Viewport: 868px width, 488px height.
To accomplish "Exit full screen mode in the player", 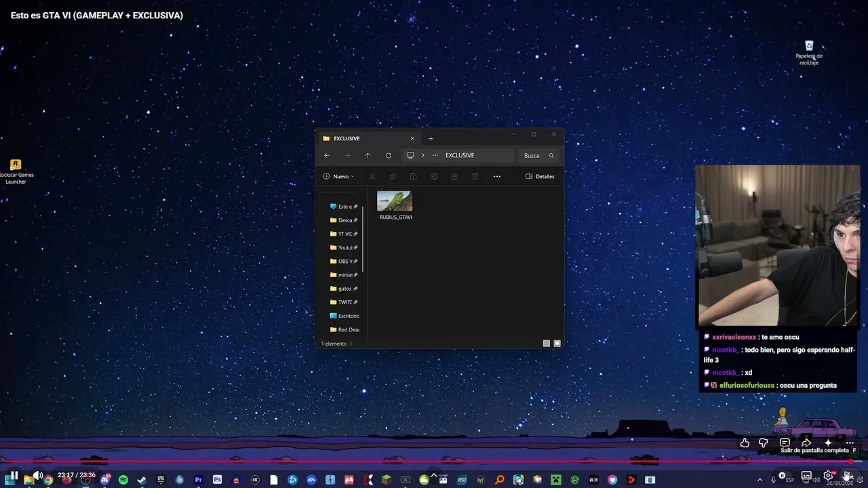I will point(848,476).
